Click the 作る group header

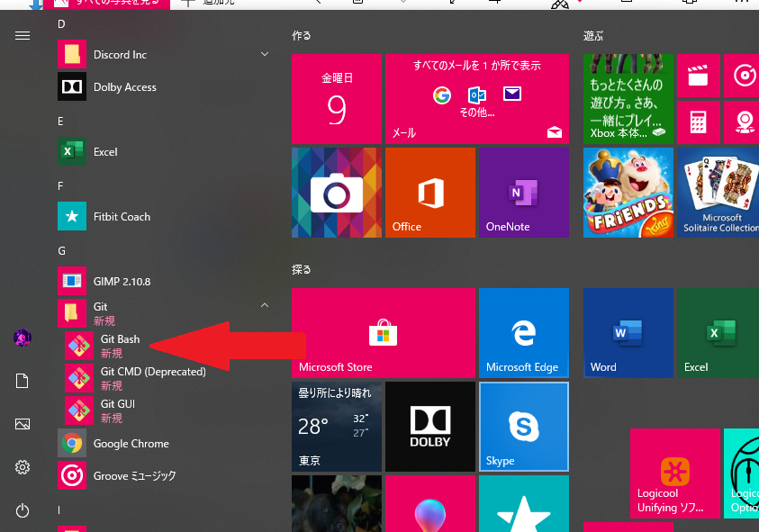coord(301,35)
